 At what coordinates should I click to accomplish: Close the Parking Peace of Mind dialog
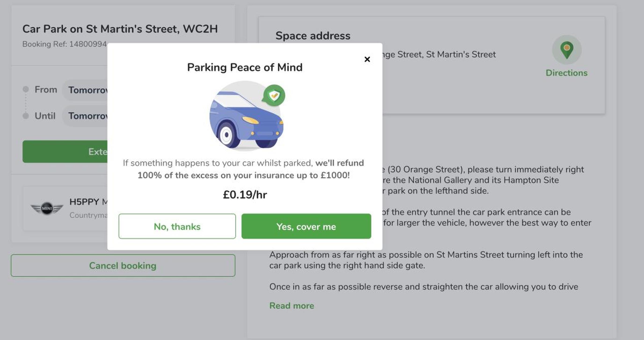[367, 59]
